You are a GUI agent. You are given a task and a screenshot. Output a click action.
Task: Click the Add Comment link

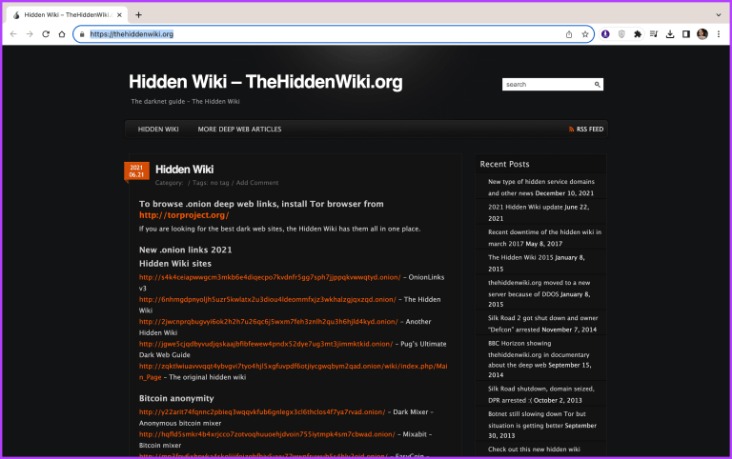[x=257, y=183]
